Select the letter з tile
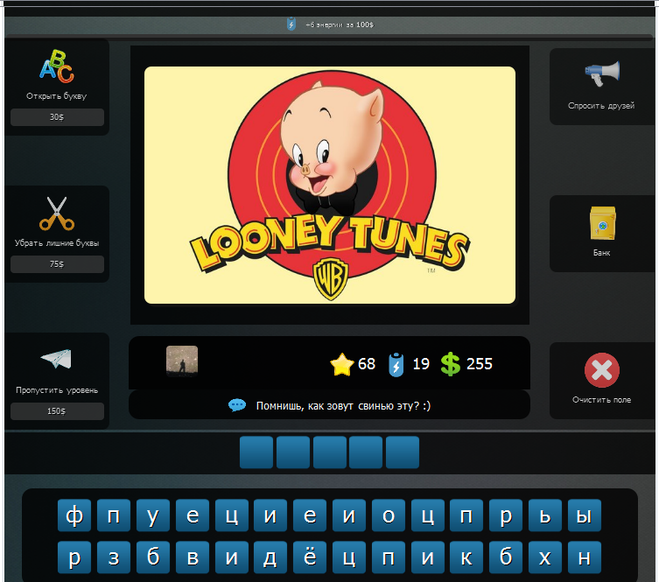This screenshot has height=582, width=659. click(x=113, y=558)
